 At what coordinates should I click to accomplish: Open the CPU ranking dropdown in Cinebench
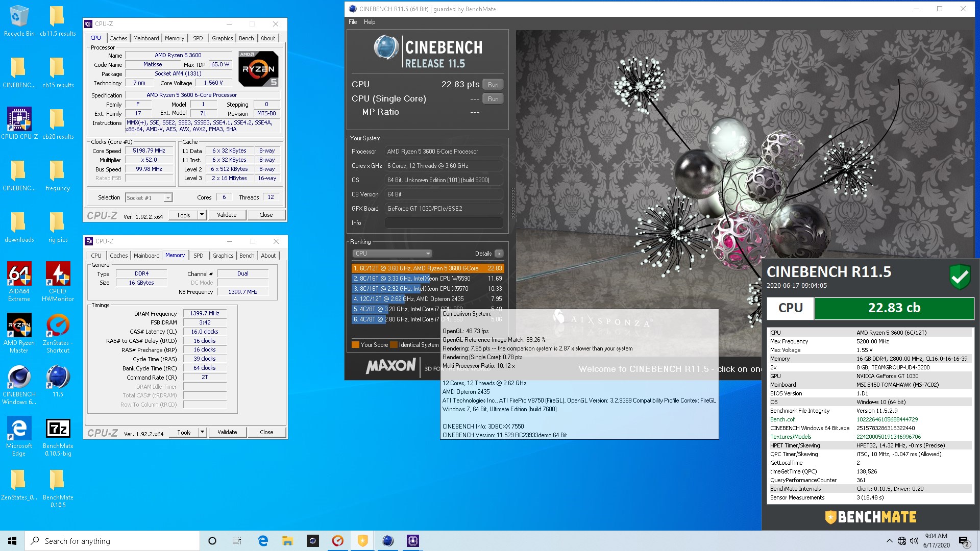(x=392, y=254)
